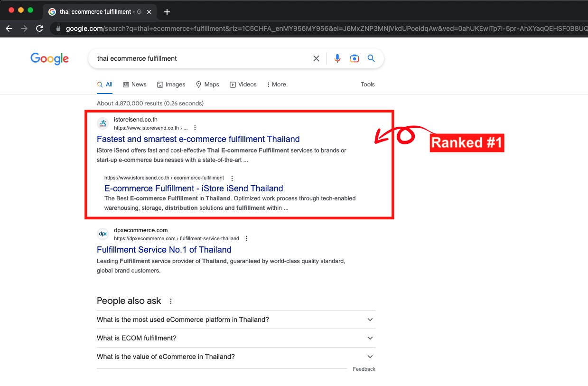588x386 pixels.
Task: Open three-dot menu beside dpxecommerce.com URL
Action: [246, 238]
